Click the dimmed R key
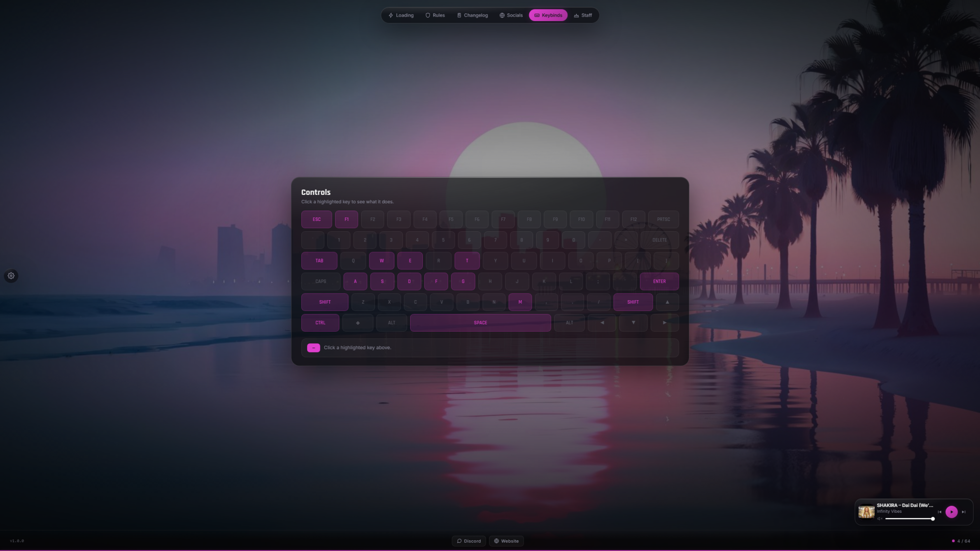This screenshot has height=551, width=980. pyautogui.click(x=439, y=261)
